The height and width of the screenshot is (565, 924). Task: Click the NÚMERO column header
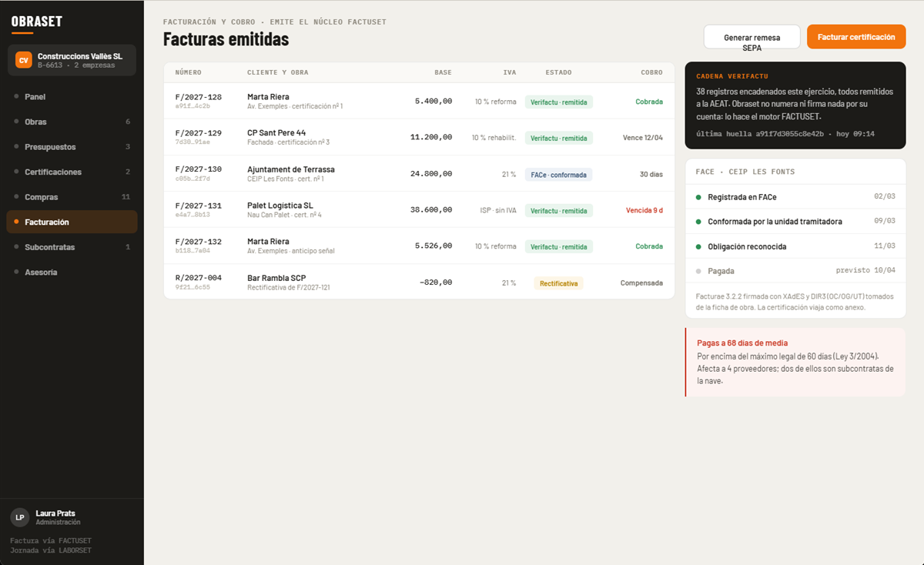click(x=189, y=72)
